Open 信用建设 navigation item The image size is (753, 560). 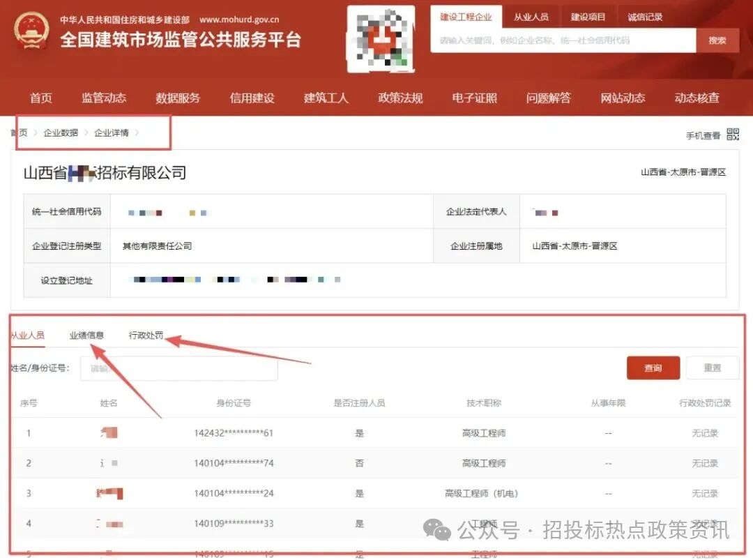click(x=252, y=98)
